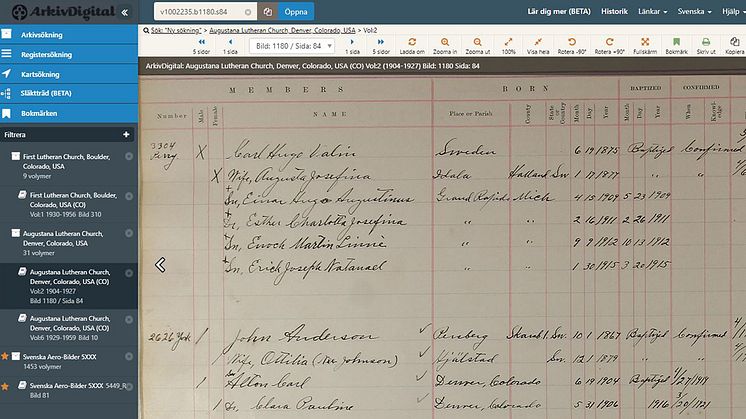Image resolution: width=746 pixels, height=419 pixels.
Task: Click the image ID input field
Action: [199, 11]
